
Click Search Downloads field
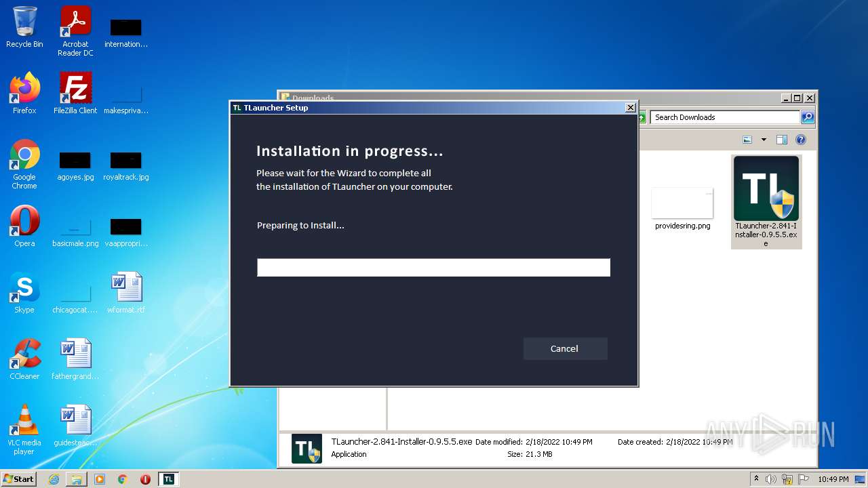coord(726,117)
